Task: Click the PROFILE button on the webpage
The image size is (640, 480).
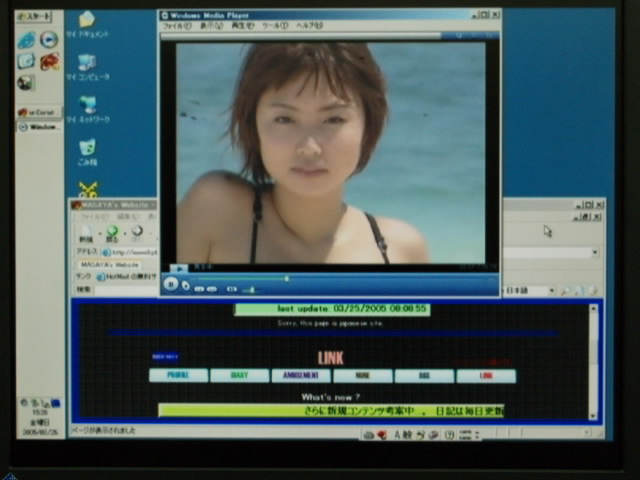Action: coord(178,376)
